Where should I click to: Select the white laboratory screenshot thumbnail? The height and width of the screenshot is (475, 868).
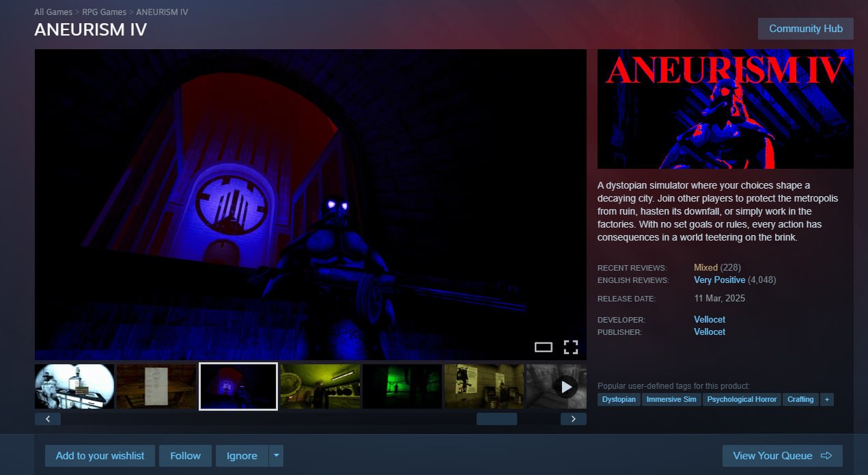coord(74,386)
